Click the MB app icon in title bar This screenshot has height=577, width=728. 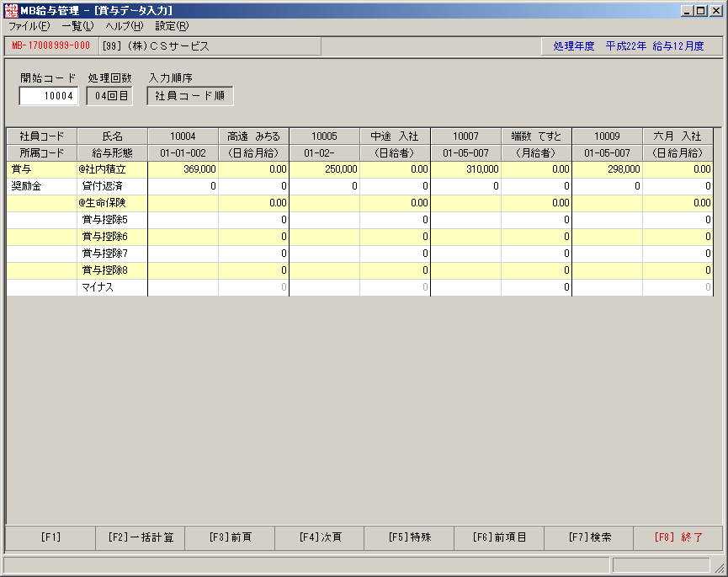click(11, 10)
